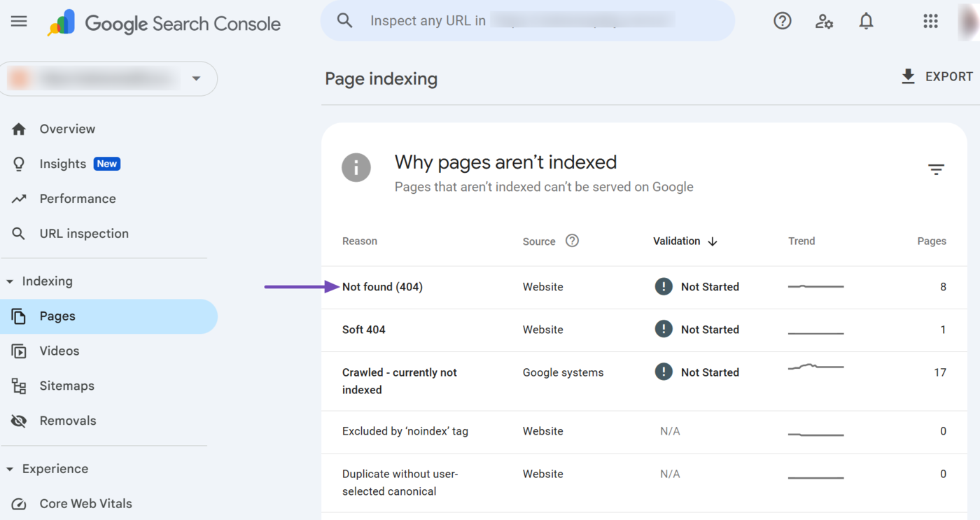
Task: Open Sitemaps in sidebar
Action: pyautogui.click(x=66, y=386)
